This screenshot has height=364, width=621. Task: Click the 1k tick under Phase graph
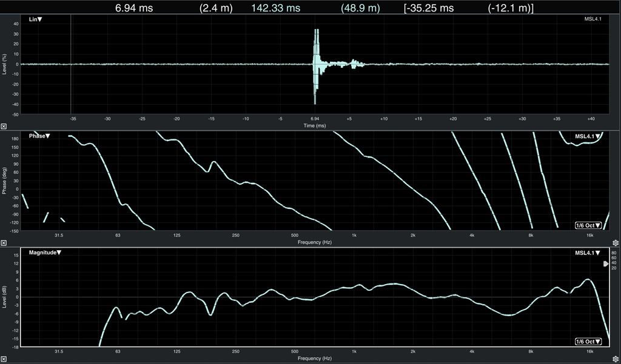click(x=354, y=235)
